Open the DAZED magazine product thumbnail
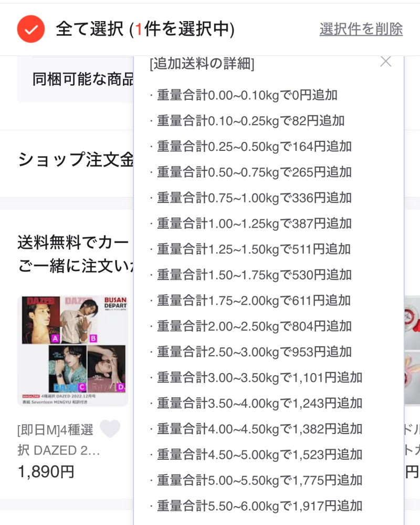This screenshot has height=525, width=420. [72, 351]
